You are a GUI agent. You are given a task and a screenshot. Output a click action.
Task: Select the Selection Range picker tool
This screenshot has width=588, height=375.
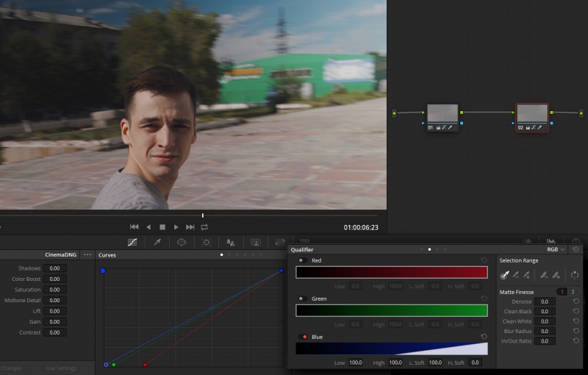pyautogui.click(x=505, y=275)
